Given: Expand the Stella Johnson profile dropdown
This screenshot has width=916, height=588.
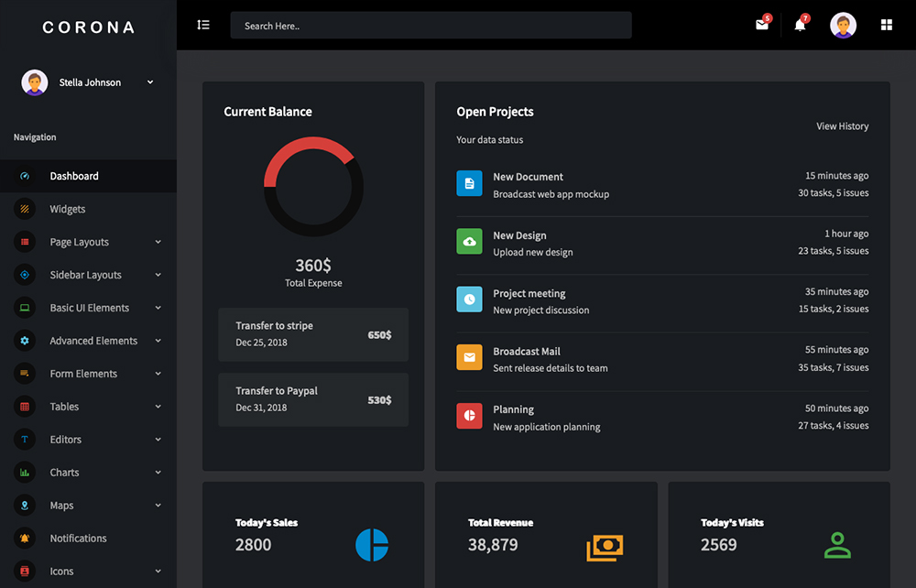Looking at the screenshot, I should pyautogui.click(x=150, y=82).
